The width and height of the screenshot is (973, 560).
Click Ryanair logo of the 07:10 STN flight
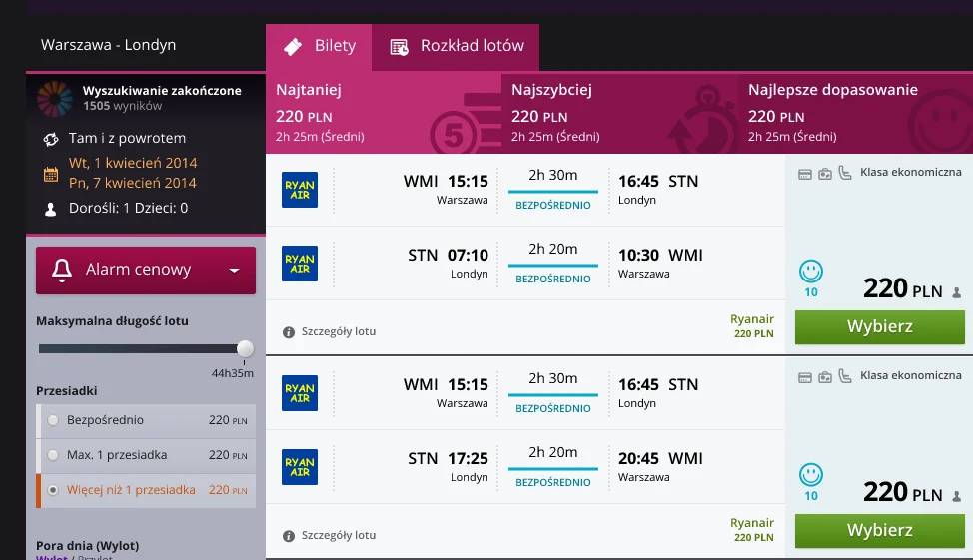300,264
